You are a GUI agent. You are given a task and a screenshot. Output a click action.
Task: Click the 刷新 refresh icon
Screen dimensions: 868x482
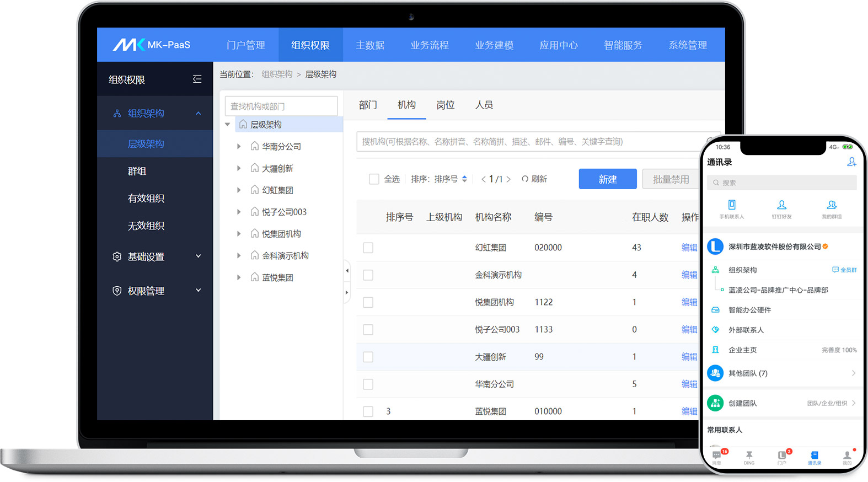click(525, 179)
